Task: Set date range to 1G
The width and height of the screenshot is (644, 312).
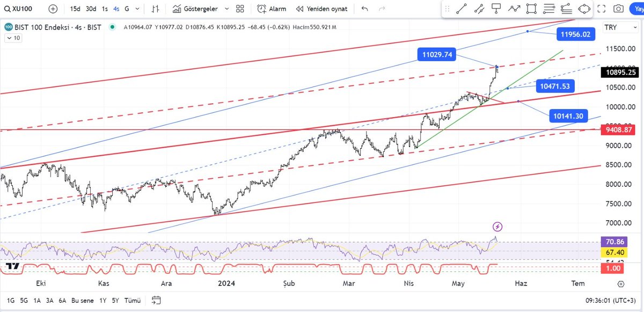Action: tap(11, 300)
